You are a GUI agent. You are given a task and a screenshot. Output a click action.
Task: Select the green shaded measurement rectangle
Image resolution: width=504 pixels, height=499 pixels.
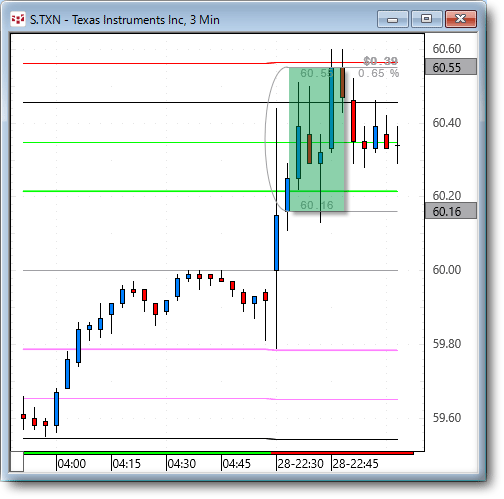click(317, 139)
